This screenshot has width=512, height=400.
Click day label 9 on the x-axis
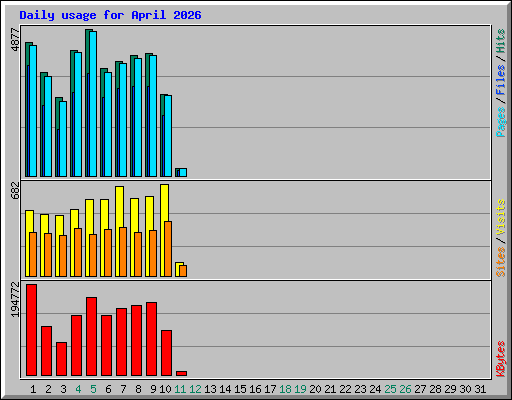pyautogui.click(x=153, y=389)
